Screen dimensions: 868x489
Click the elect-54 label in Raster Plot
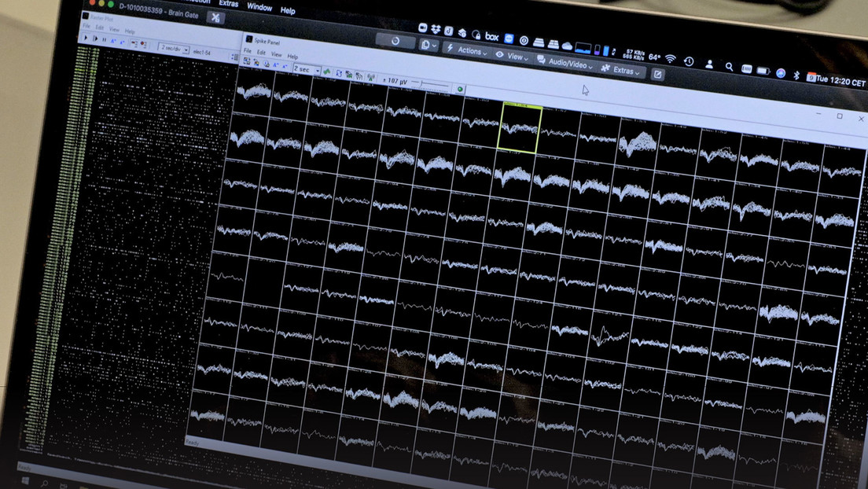(201, 51)
